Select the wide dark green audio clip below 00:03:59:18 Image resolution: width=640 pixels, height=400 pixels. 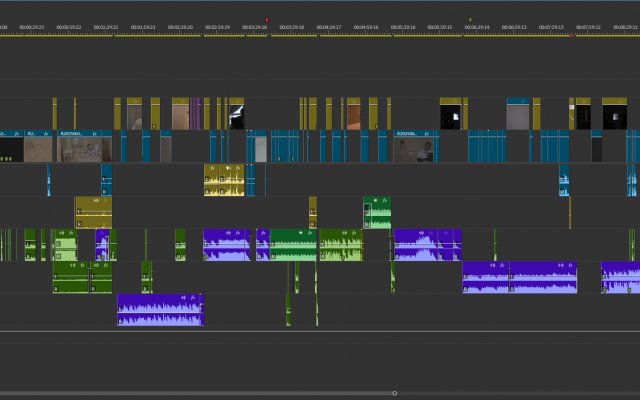[293, 244]
